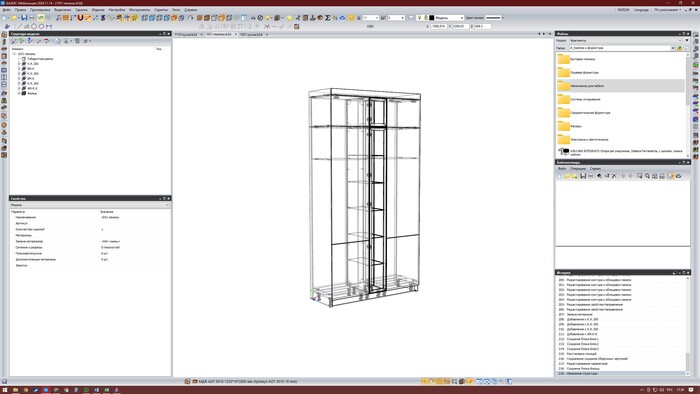Click the magnifier search icon in the Библиотекарь toolbar
700x394 pixels.
pos(647,176)
